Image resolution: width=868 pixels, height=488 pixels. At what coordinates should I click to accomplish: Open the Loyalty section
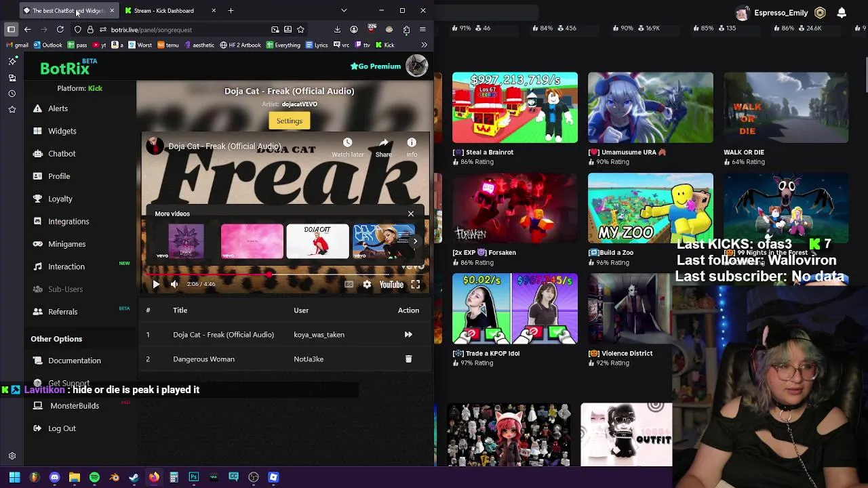pyautogui.click(x=60, y=199)
